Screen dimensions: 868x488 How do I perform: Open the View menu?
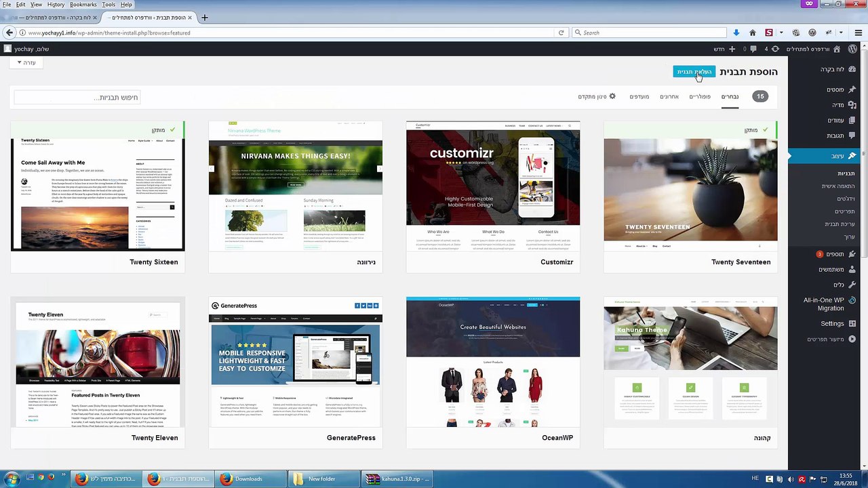(x=37, y=5)
